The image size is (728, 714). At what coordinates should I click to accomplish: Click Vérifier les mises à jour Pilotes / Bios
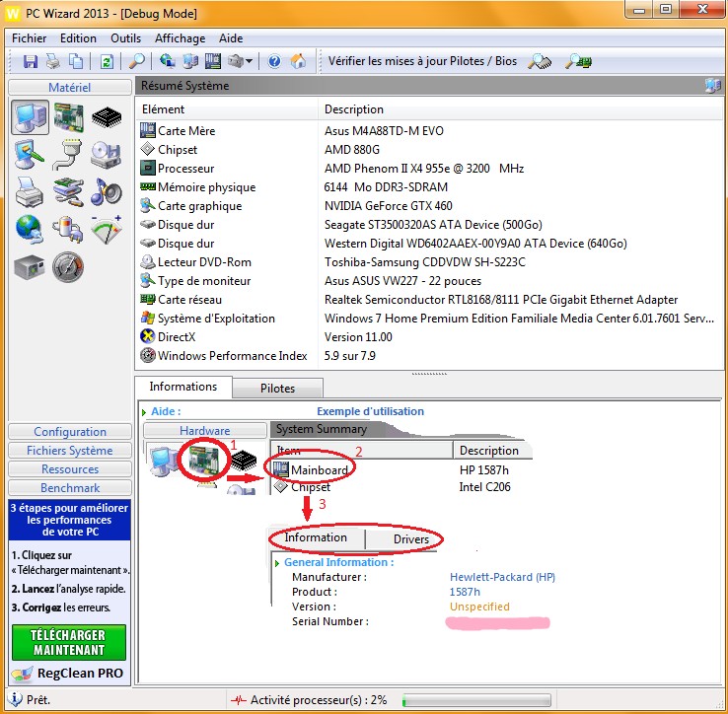coord(422,61)
